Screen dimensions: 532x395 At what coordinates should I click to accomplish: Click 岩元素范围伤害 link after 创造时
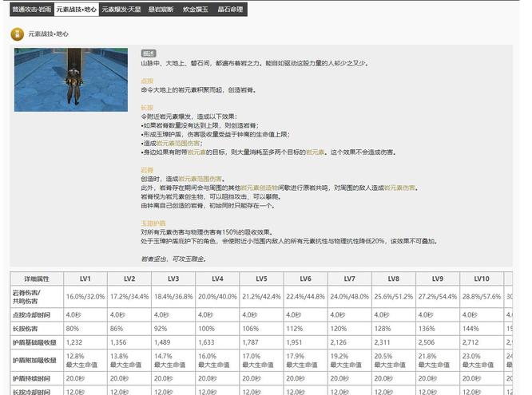[x=200, y=179]
